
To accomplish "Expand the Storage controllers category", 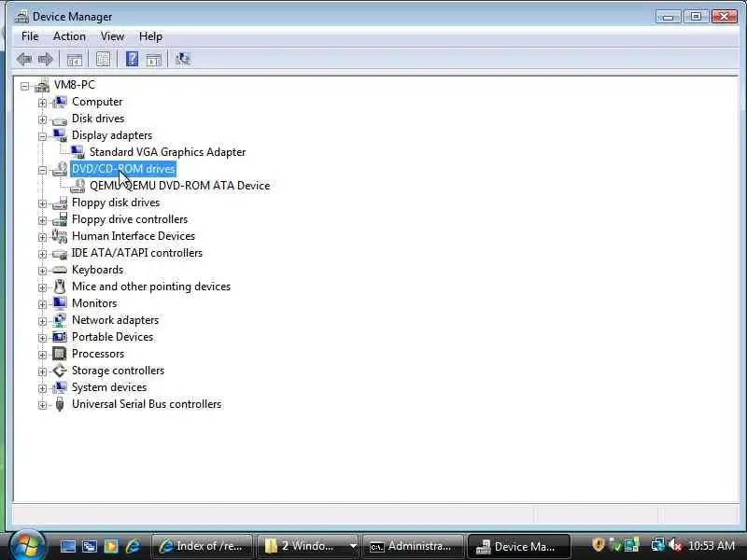I will [x=42, y=371].
